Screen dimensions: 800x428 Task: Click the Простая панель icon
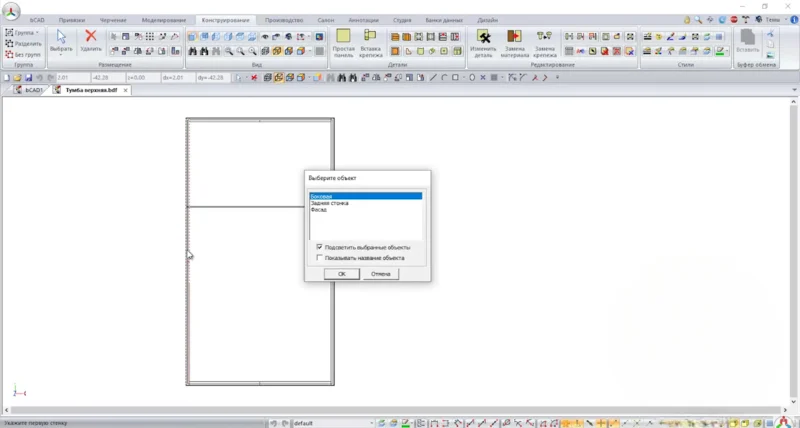(x=343, y=36)
